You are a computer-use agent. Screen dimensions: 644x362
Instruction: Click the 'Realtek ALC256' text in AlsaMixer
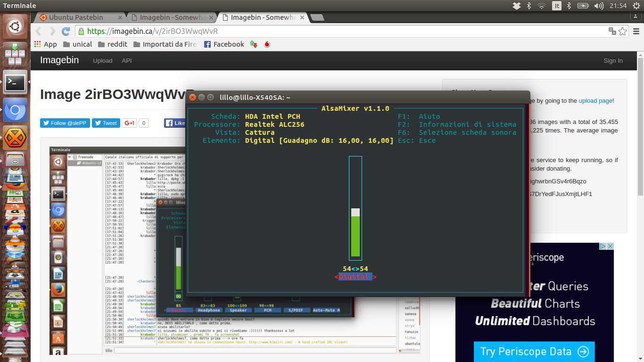(x=275, y=124)
